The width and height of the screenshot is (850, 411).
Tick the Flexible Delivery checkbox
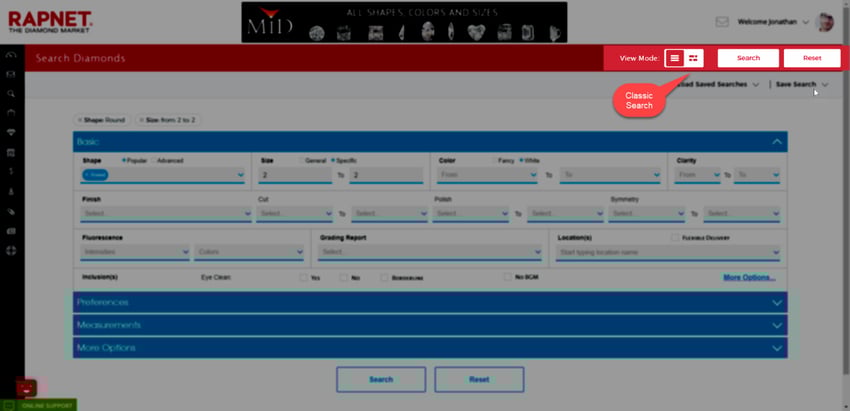pyautogui.click(x=675, y=238)
